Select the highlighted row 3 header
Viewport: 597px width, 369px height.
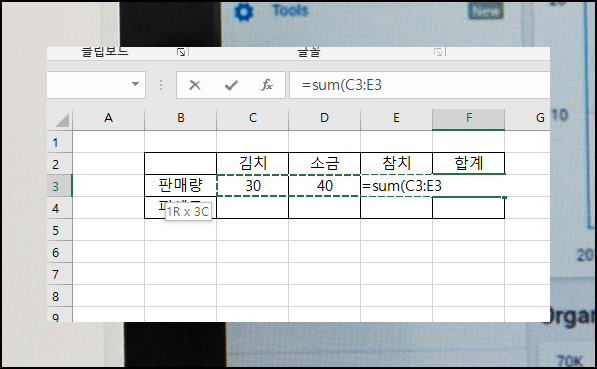pyautogui.click(x=59, y=186)
